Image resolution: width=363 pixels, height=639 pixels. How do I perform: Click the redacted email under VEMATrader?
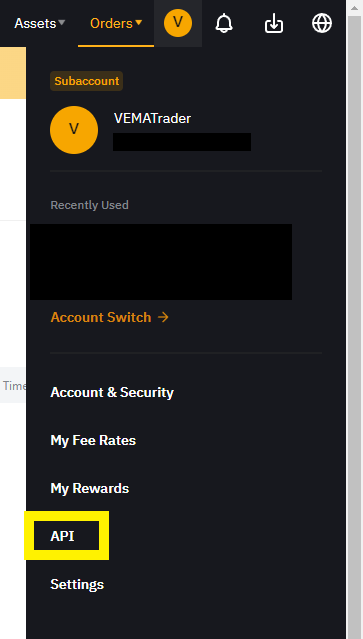(182, 142)
